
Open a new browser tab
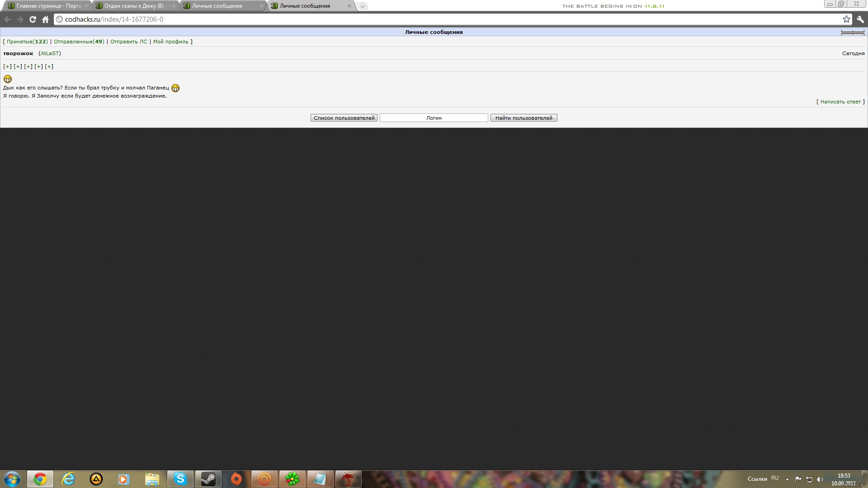coord(363,6)
